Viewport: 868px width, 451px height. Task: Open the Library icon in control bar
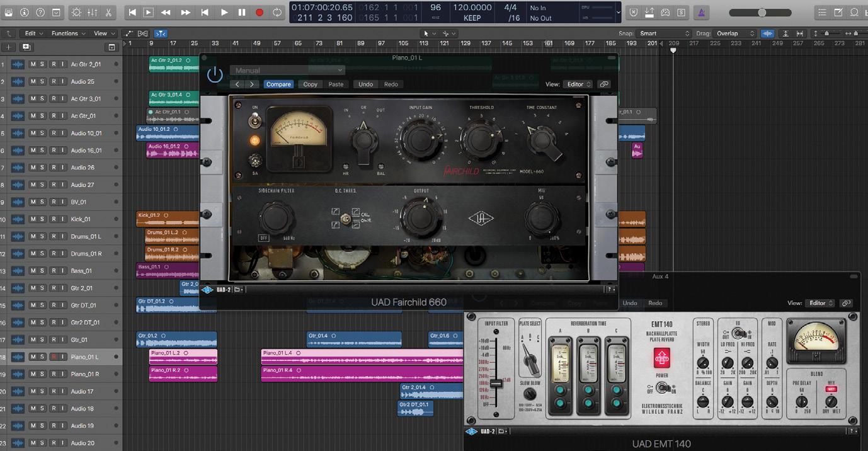coord(8,13)
